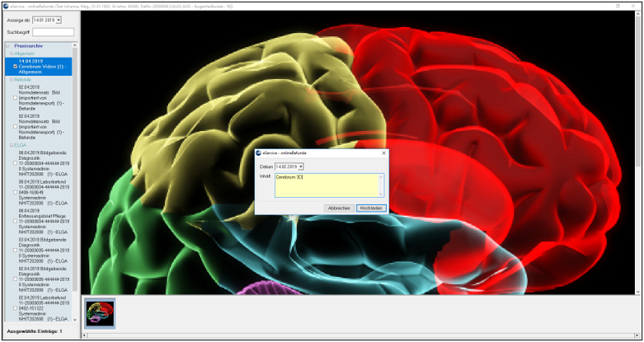This screenshot has height=342, width=644.
Task: Click the image viewer scroll-down arrow
Action: coord(637,292)
